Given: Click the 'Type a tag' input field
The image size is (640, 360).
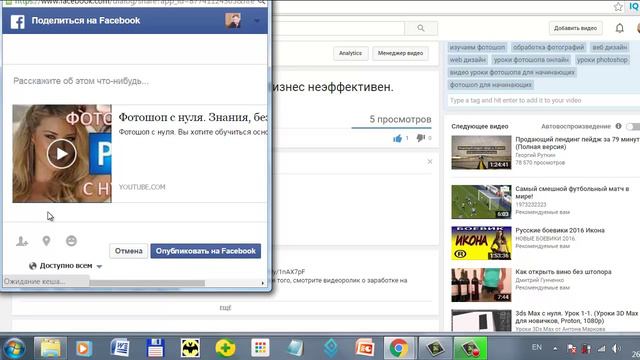Looking at the screenshot, I should (x=543, y=100).
